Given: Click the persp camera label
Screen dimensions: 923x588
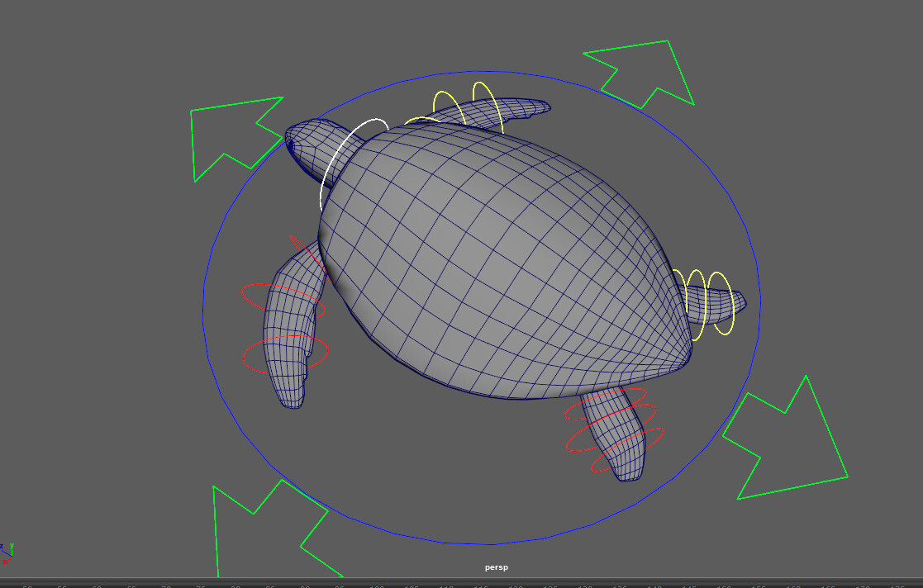Looking at the screenshot, I should 497,567.
